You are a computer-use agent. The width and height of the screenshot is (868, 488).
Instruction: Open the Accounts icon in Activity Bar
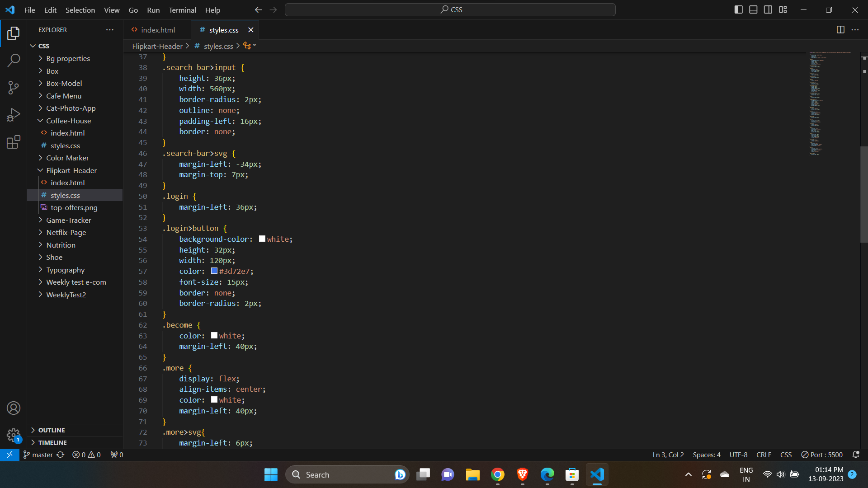[x=14, y=408]
